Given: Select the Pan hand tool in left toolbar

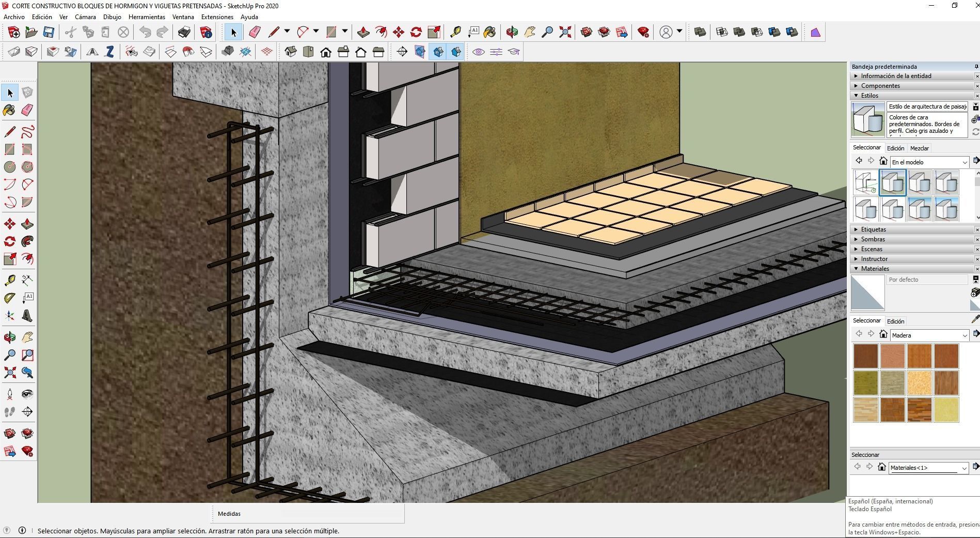Looking at the screenshot, I should (27, 337).
